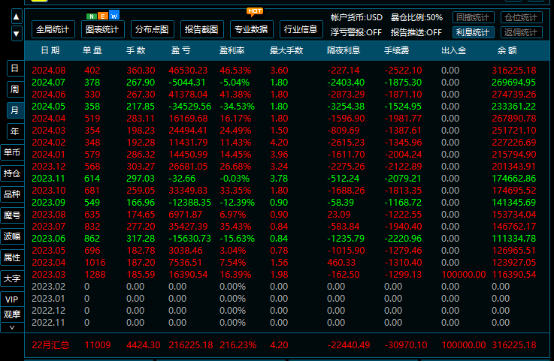Image resolution: width=554 pixels, height=362 pixels.
Task: Click profit rate 41.38%
Action: 235,95
